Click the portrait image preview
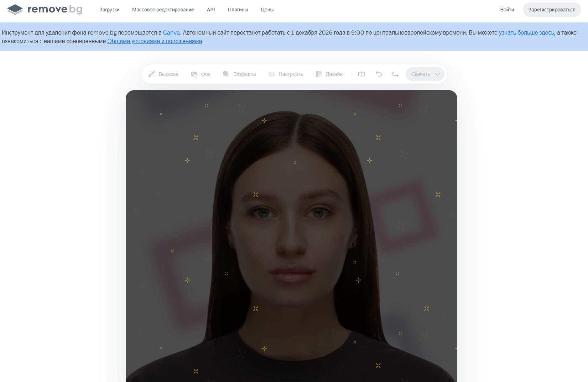 click(x=291, y=236)
